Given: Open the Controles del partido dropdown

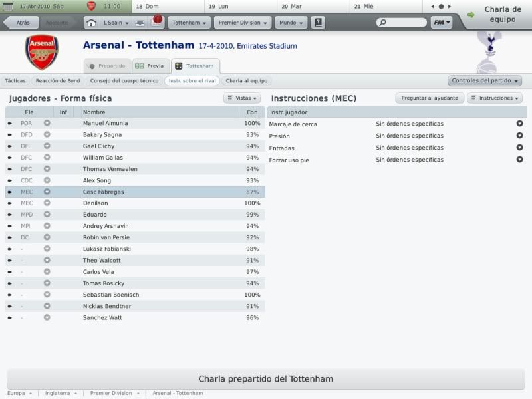Looking at the screenshot, I should 485,80.
